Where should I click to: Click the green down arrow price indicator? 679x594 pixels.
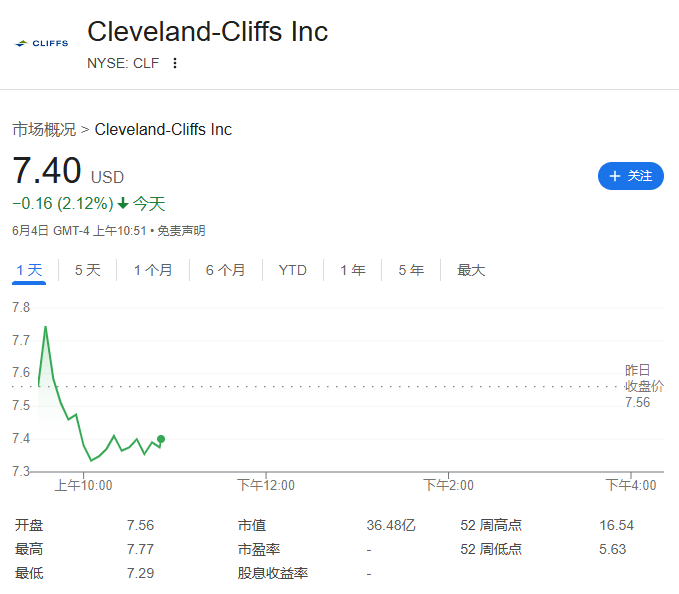tap(123, 203)
